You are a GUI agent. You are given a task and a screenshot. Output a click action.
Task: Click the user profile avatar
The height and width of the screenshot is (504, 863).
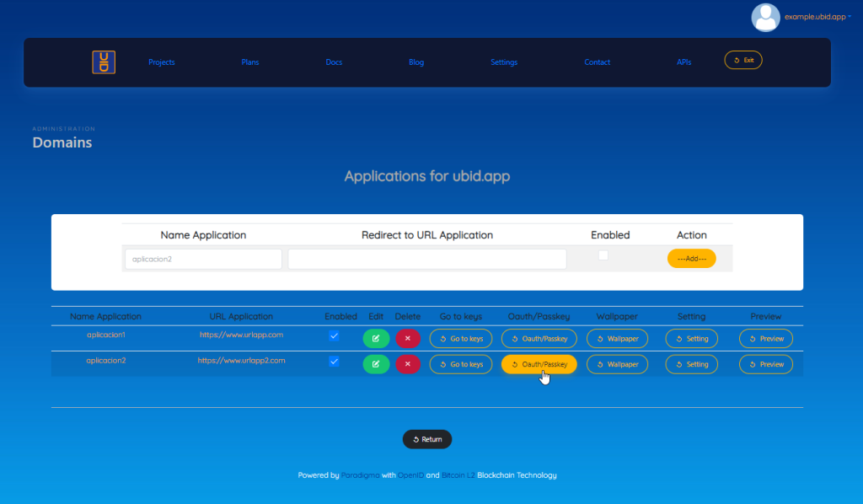pos(765,17)
